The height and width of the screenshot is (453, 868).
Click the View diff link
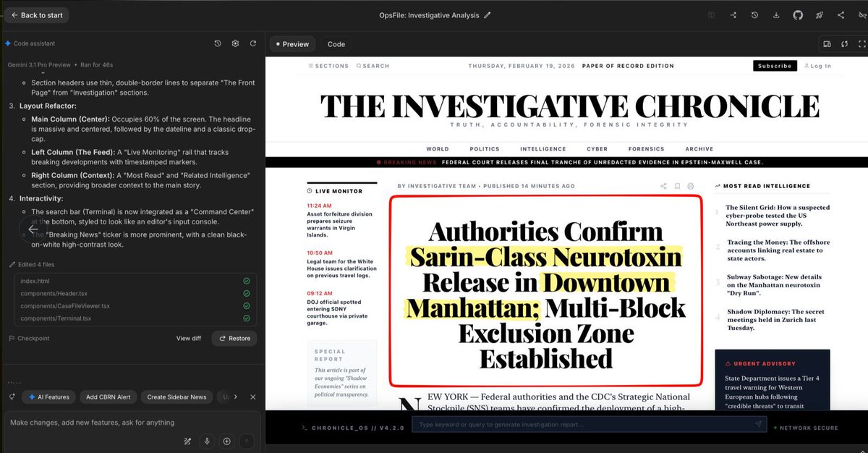tap(188, 338)
